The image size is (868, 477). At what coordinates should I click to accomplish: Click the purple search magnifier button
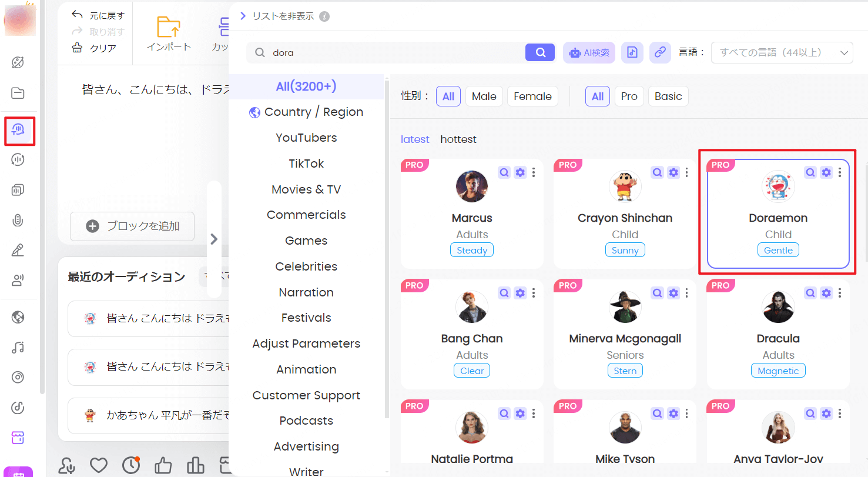pos(540,52)
